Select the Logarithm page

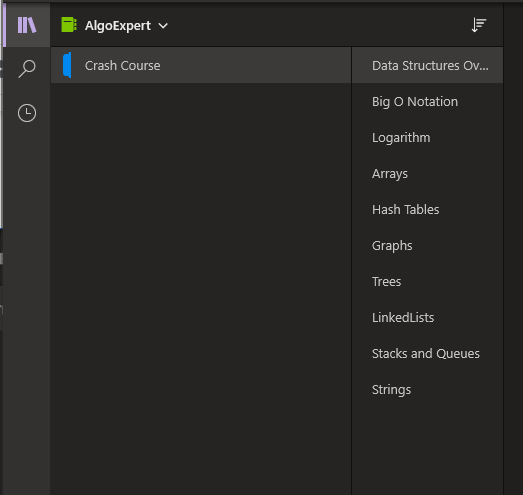pos(427,137)
